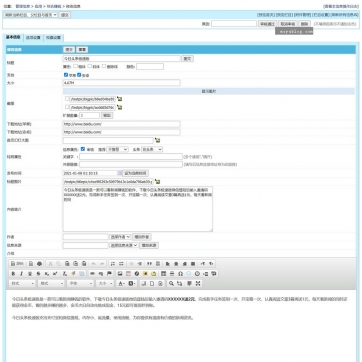Viewport: 362px width, 362px height.
Task: Open the text color picker in editor
Action: (x=121, y=283)
